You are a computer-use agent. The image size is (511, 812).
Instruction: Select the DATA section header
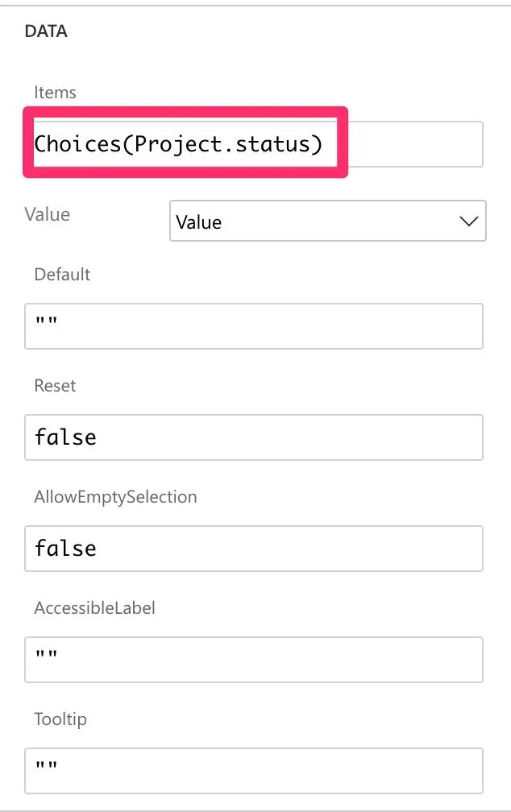click(46, 32)
